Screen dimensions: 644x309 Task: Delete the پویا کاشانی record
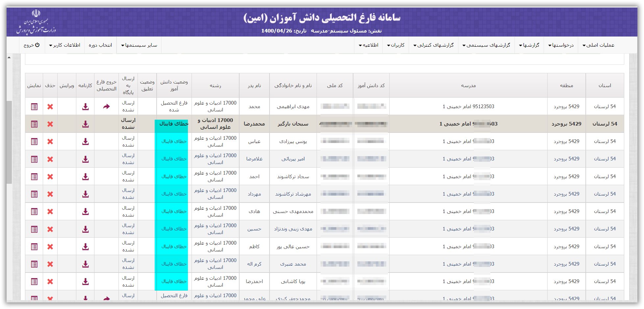coord(50,281)
